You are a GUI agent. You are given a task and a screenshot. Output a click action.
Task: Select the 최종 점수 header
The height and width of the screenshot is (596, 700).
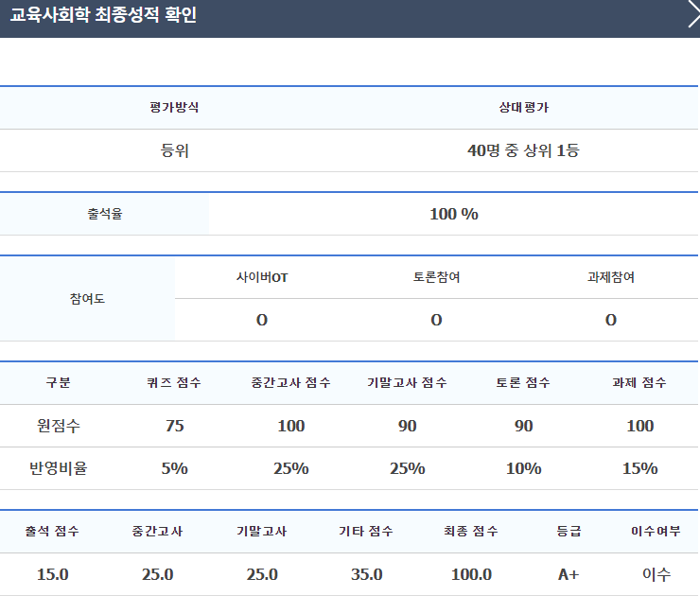[x=471, y=532]
